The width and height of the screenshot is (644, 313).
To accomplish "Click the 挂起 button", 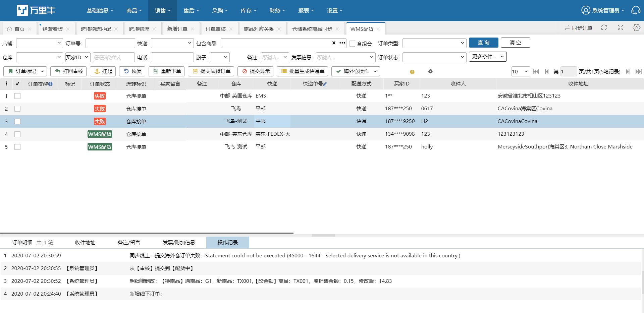I will pos(103,71).
